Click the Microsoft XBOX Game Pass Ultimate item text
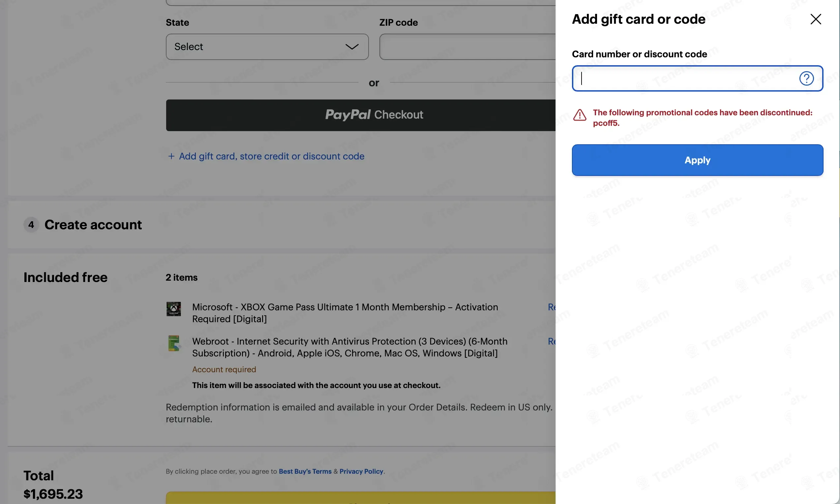Viewport: 840px width, 504px height. point(345,313)
